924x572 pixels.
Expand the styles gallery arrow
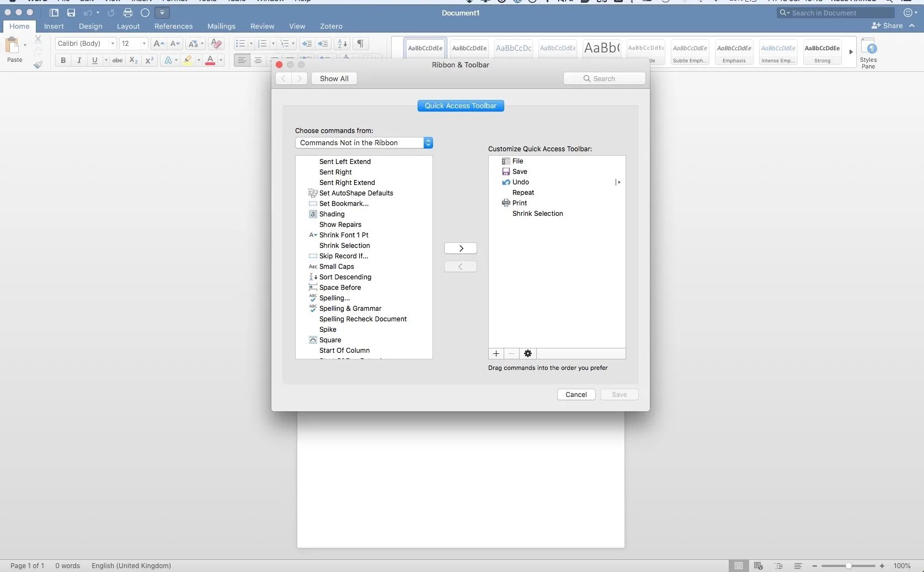(x=851, y=52)
